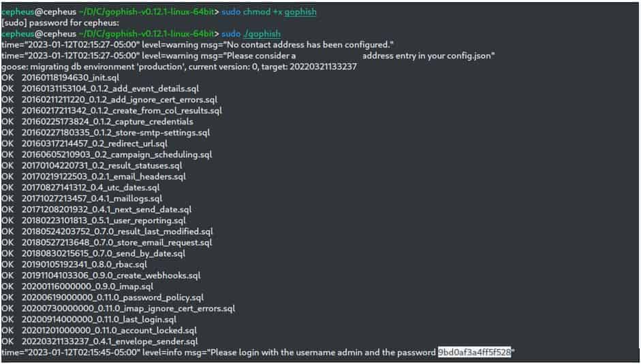Click the config.json warning message line
Viewport: 641px width, 364px height.
coord(248,56)
